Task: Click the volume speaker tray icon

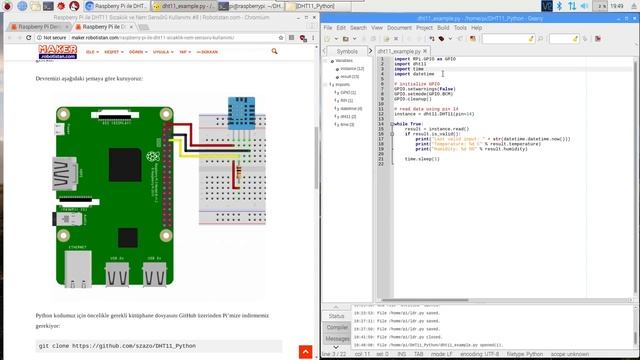Action: click(x=584, y=6)
